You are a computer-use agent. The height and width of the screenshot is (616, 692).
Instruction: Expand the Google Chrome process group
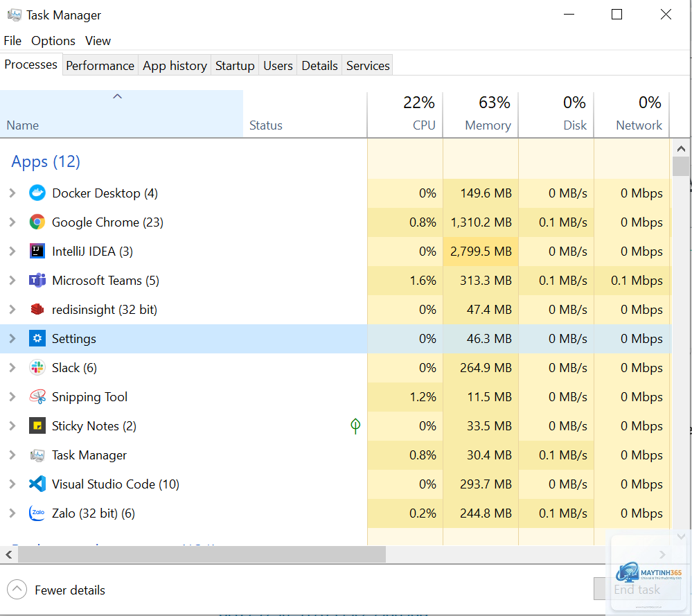(x=12, y=222)
